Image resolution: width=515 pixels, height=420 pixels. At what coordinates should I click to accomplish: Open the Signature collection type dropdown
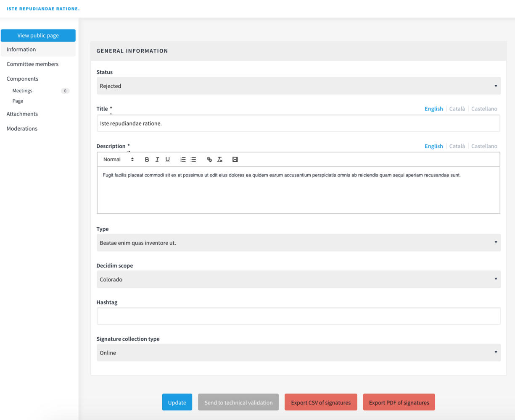point(298,353)
